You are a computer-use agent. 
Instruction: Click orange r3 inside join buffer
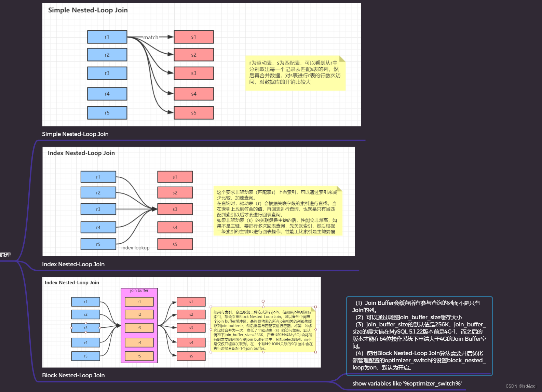139,328
